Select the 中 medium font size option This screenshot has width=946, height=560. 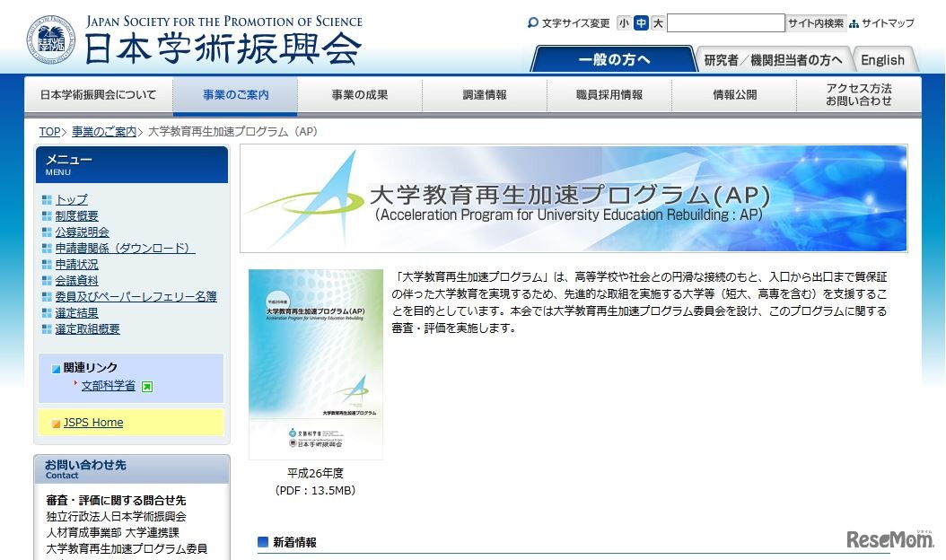click(641, 22)
